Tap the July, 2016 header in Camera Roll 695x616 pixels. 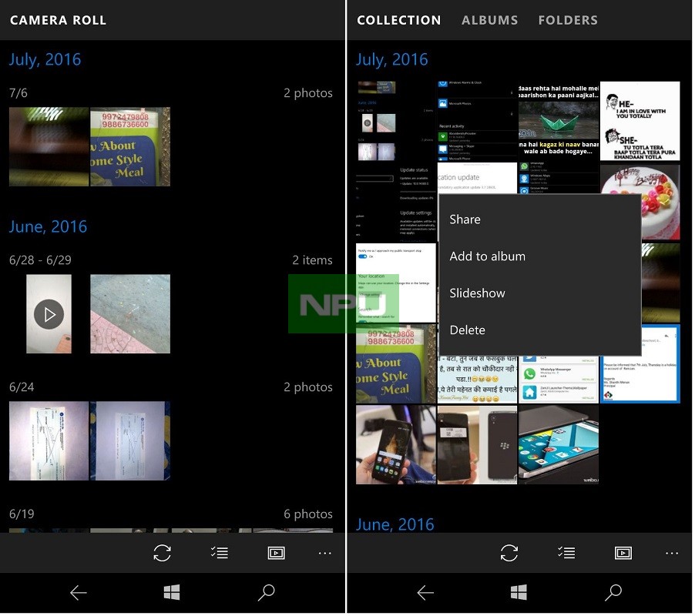[45, 60]
